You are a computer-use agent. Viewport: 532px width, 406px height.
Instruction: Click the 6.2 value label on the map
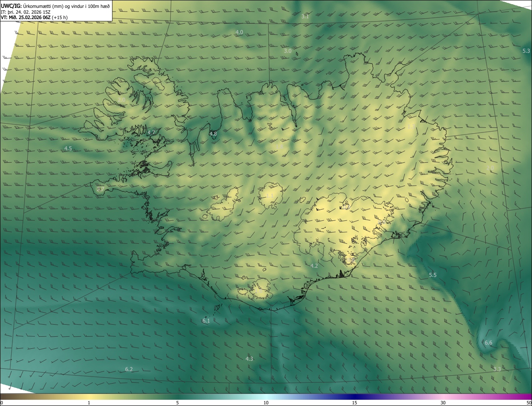[129, 369]
